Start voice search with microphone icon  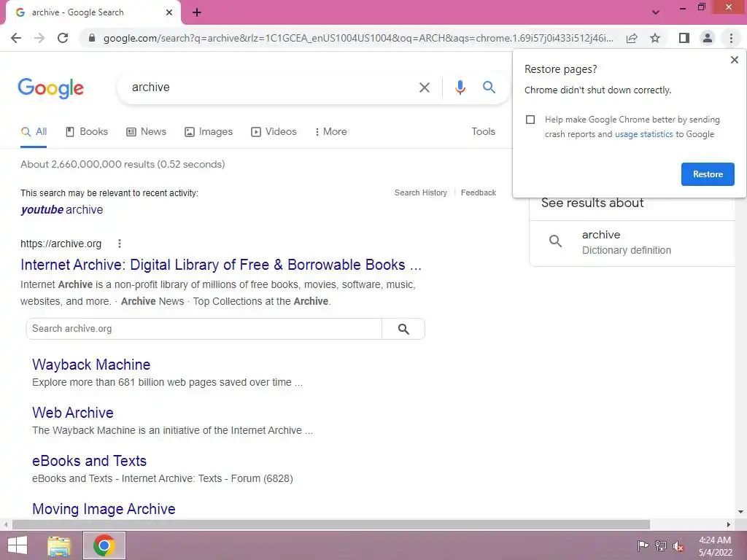(460, 87)
